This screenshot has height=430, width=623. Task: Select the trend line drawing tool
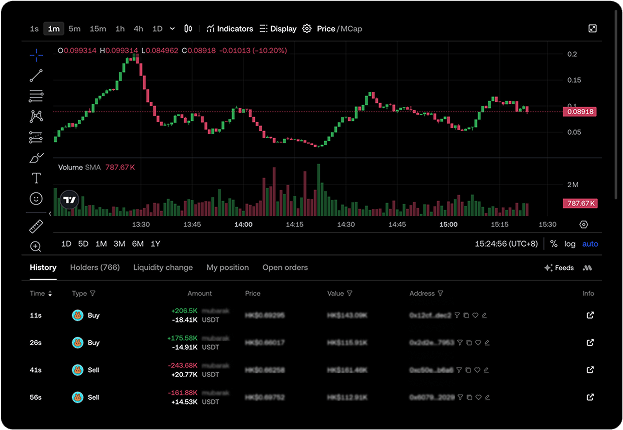tap(36, 75)
